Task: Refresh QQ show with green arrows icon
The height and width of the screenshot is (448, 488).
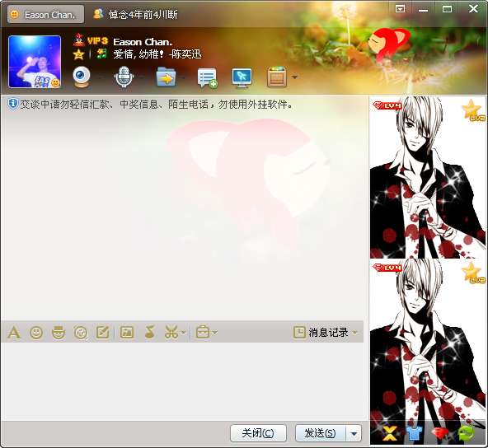Action: tap(466, 433)
